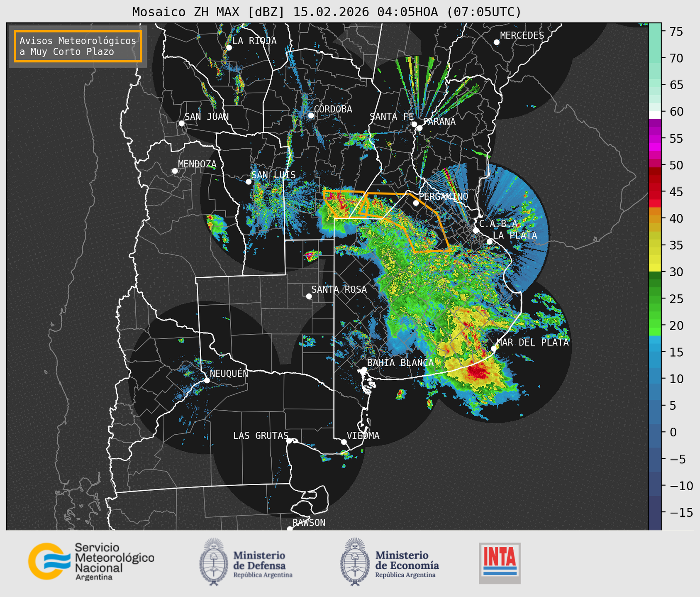
Task: Click the VIEDMA city label
Action: 363,436
